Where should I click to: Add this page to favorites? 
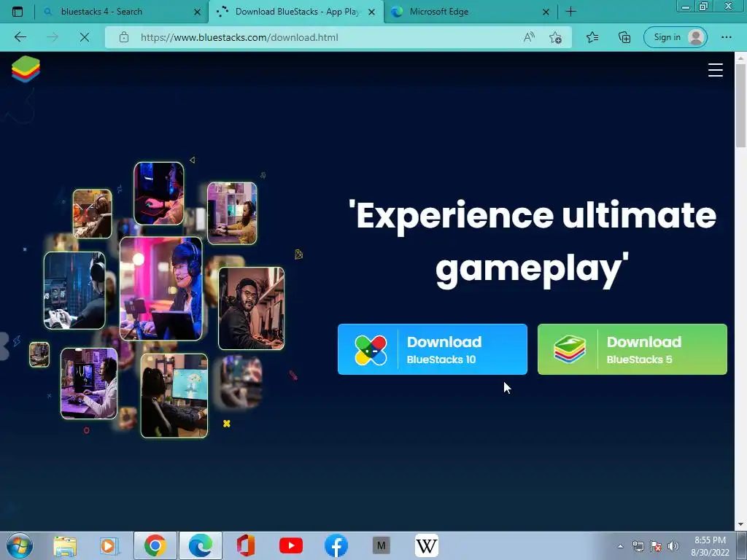[555, 37]
